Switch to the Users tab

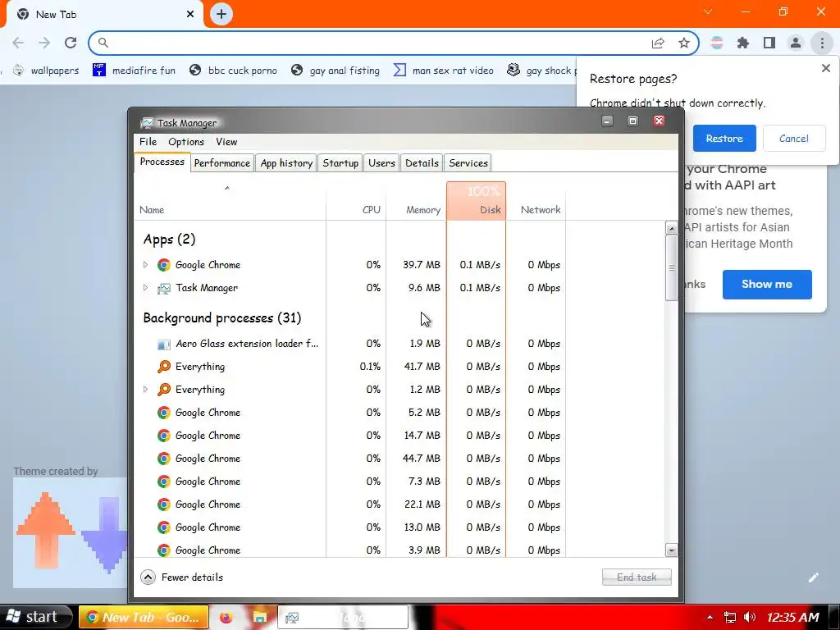381,163
